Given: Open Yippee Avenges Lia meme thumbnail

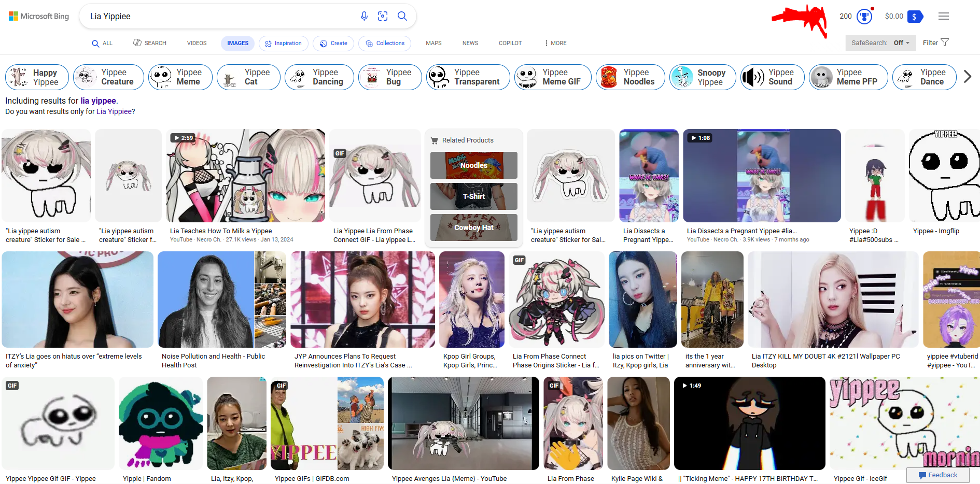Looking at the screenshot, I should coord(464,423).
